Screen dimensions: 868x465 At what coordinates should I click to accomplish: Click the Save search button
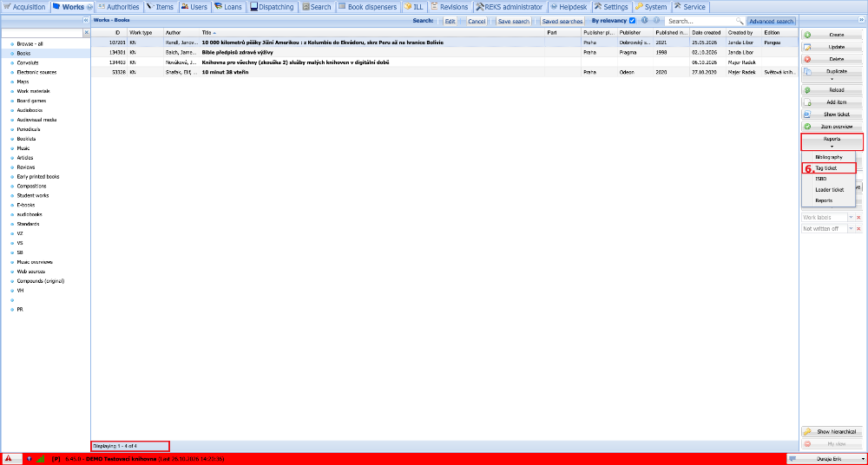point(513,21)
